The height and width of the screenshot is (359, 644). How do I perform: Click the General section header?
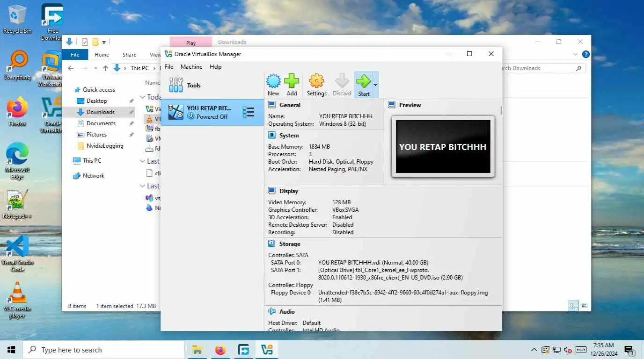point(290,105)
